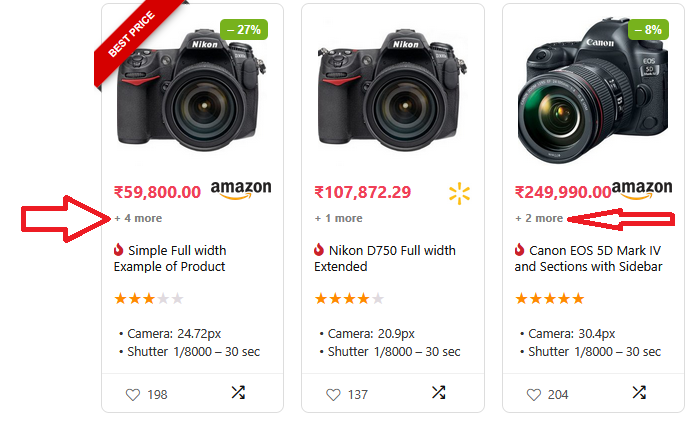The width and height of the screenshot is (698, 434).
Task: Click Walmart spark logo beside ₹107,872.29
Action: [x=459, y=192]
